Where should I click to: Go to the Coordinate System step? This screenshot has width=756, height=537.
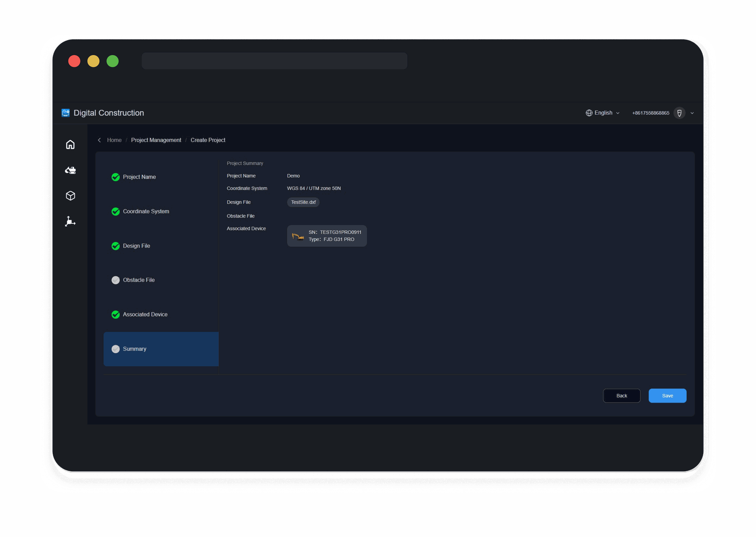click(x=146, y=212)
